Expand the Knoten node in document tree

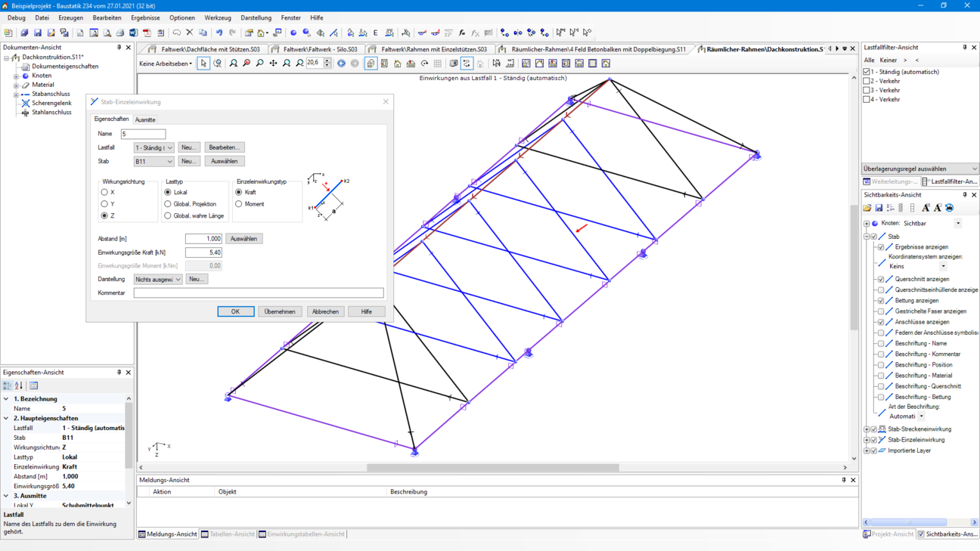tap(16, 76)
